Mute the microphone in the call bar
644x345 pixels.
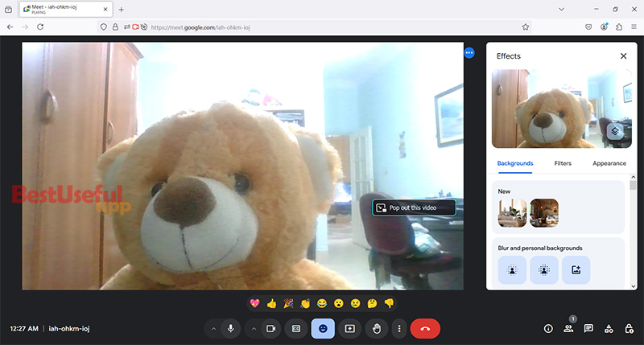[231, 329]
